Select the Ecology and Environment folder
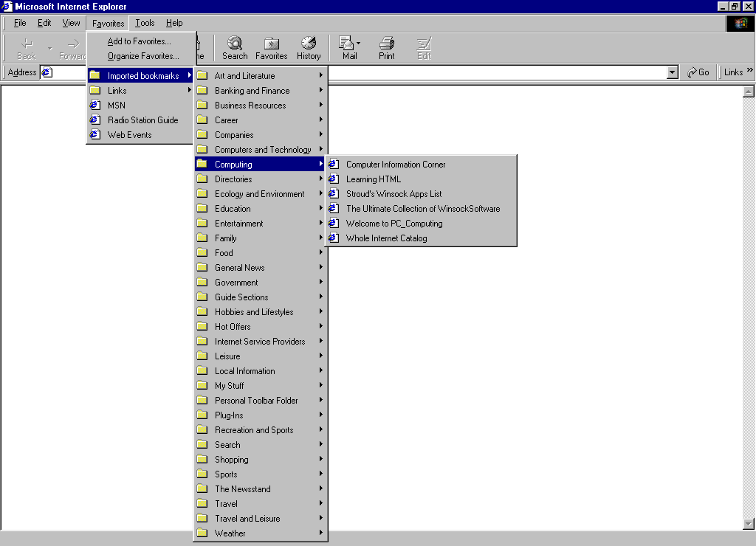 coord(261,194)
